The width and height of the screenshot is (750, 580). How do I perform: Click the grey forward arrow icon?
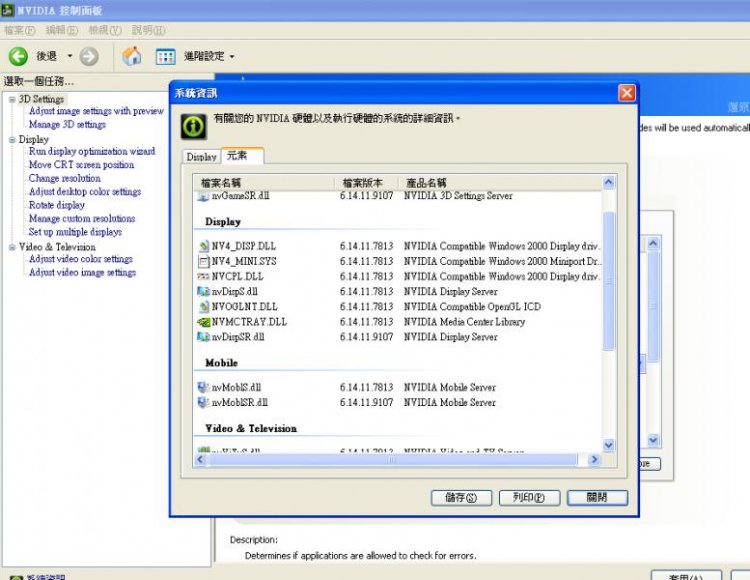pyautogui.click(x=89, y=56)
